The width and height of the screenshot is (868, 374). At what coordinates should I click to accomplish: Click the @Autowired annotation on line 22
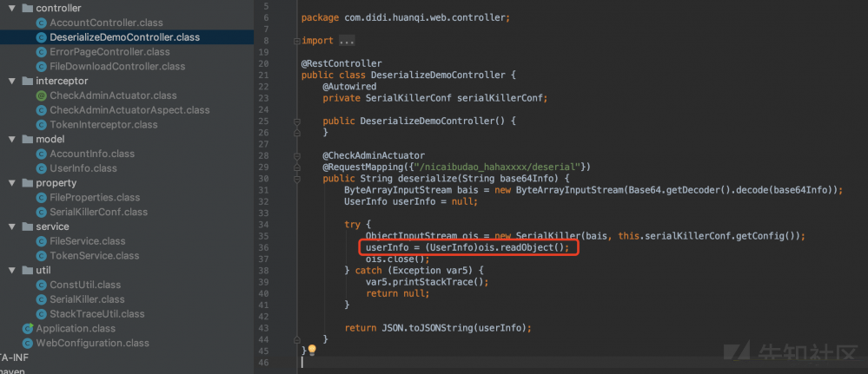tap(350, 86)
